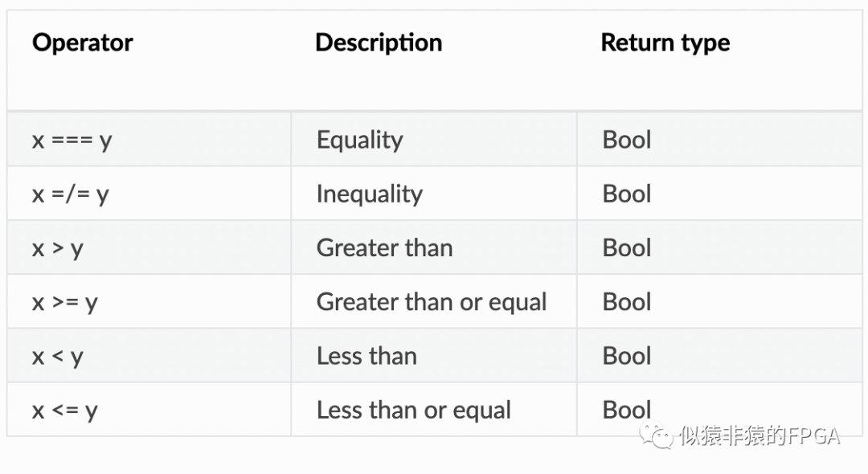This screenshot has width=868, height=474.
Task: Click the Description column header
Action: pyautogui.click(x=379, y=43)
